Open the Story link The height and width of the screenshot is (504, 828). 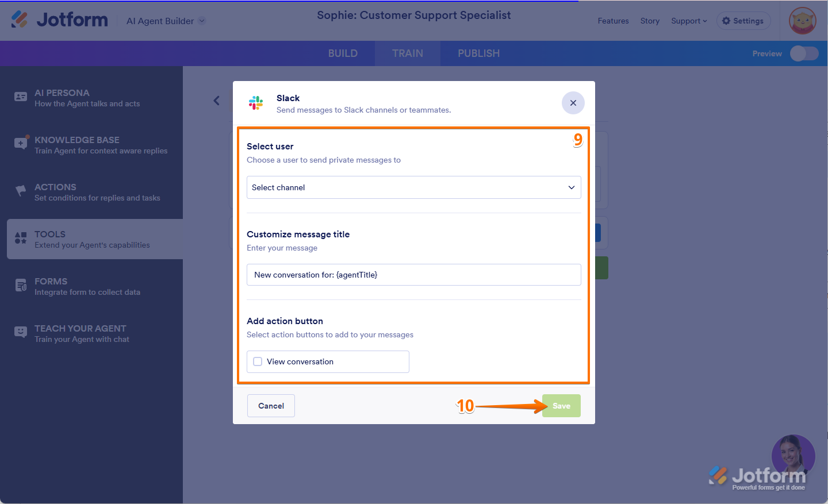(x=650, y=21)
